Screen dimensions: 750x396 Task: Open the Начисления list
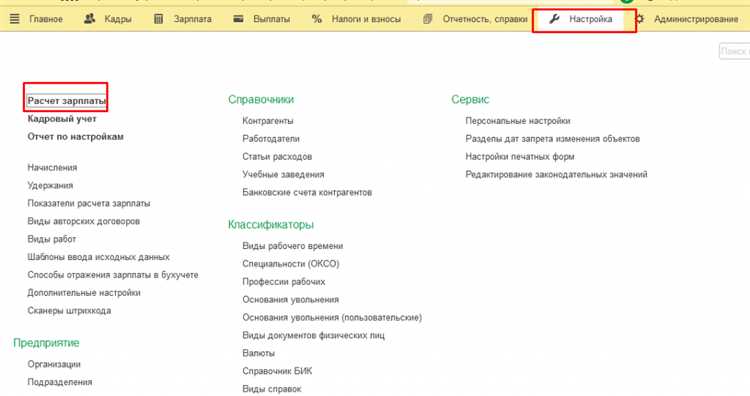tap(52, 167)
